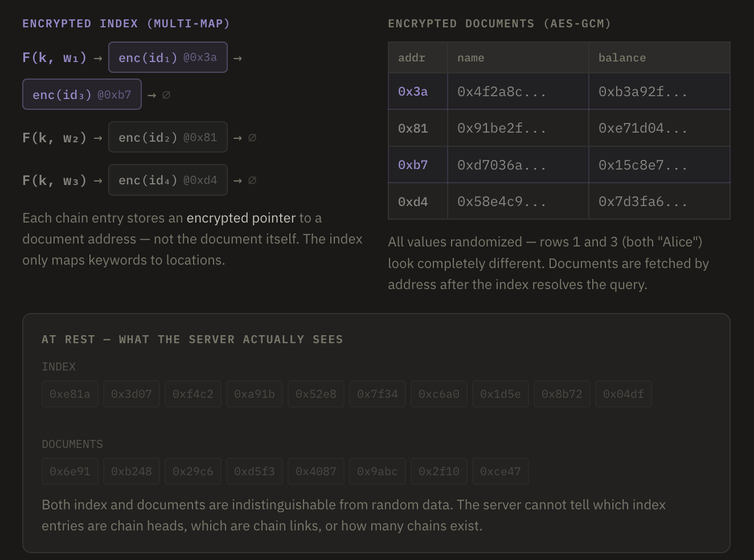This screenshot has height=560, width=754.
Task: Click the 'addr' column header
Action: coord(412,57)
